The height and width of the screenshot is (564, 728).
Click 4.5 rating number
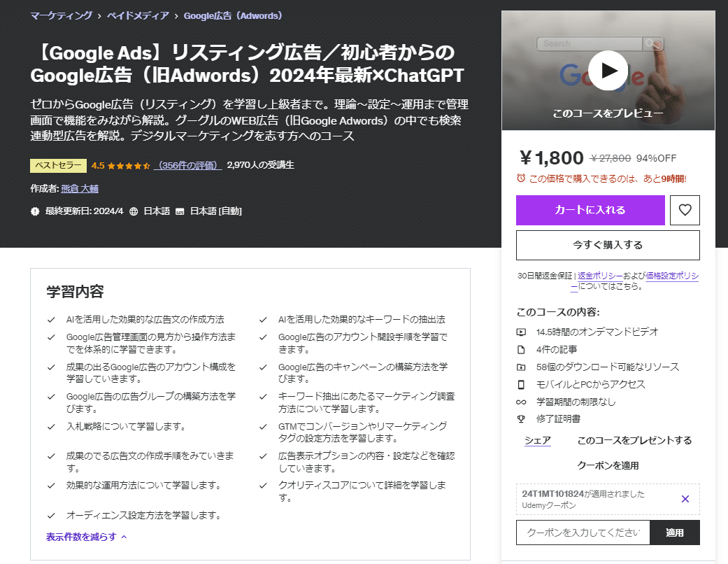tap(98, 165)
